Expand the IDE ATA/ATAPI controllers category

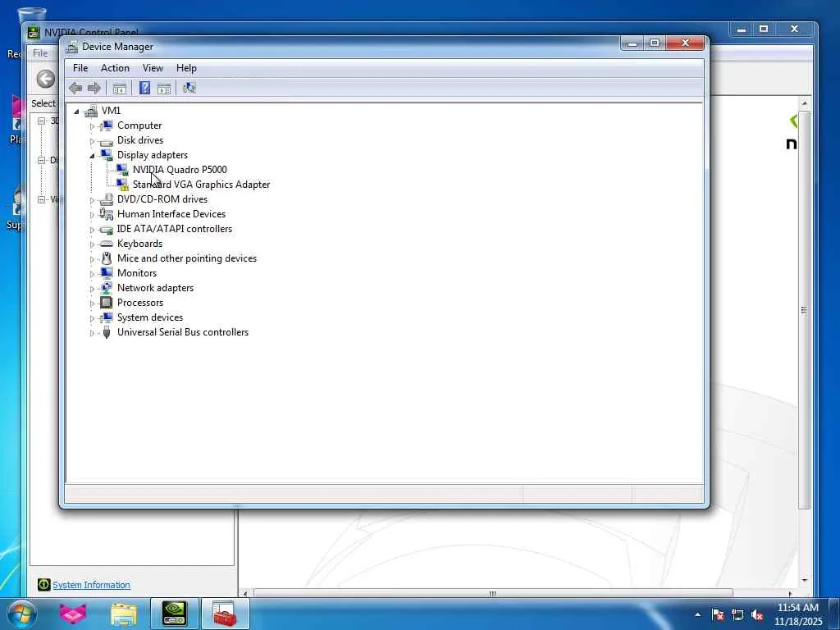coord(92,230)
